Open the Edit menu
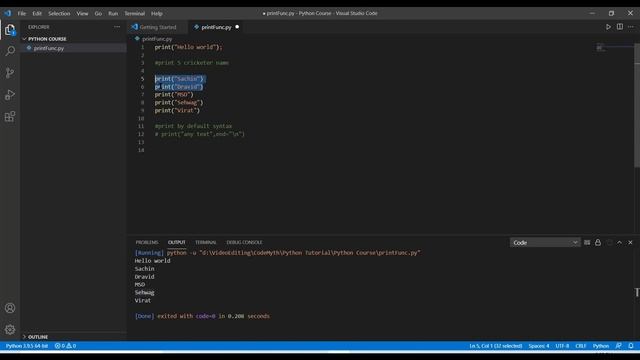The image size is (640, 360). (37, 13)
